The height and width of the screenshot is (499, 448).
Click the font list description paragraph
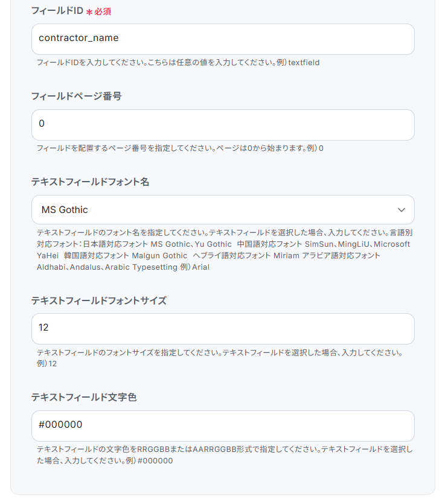click(223, 244)
